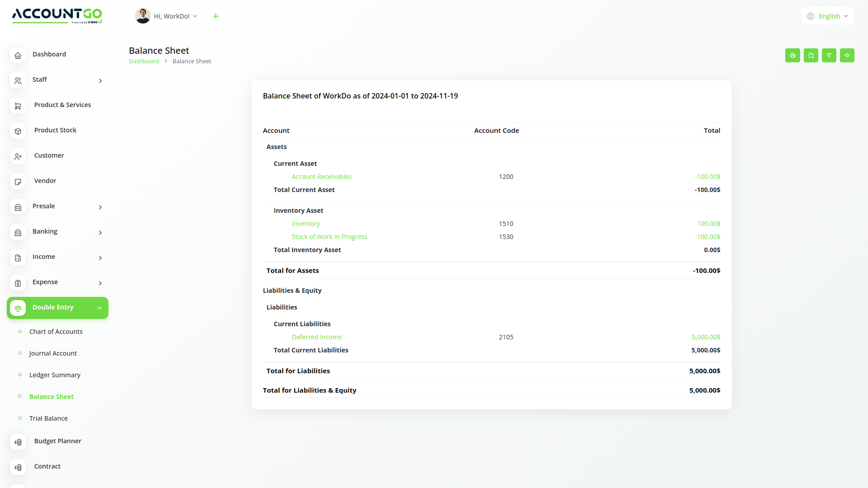Click the Print icon in the toolbar
Image resolution: width=868 pixels, height=488 pixels.
click(x=793, y=55)
